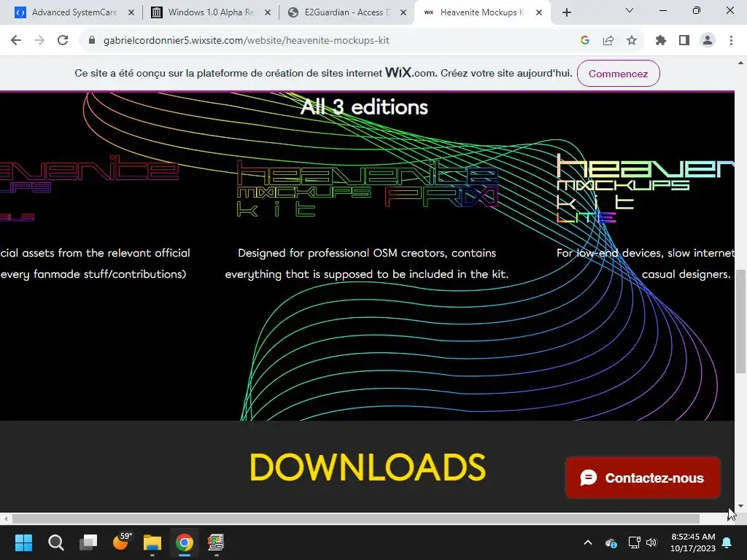Click the professional OSM creators description
Viewport: 747px width, 560px height.
coord(367,263)
